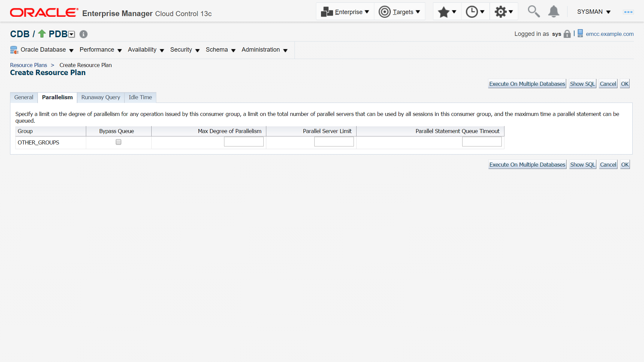Click the padlock icon next to sys
The height and width of the screenshot is (362, 644).
click(x=567, y=34)
